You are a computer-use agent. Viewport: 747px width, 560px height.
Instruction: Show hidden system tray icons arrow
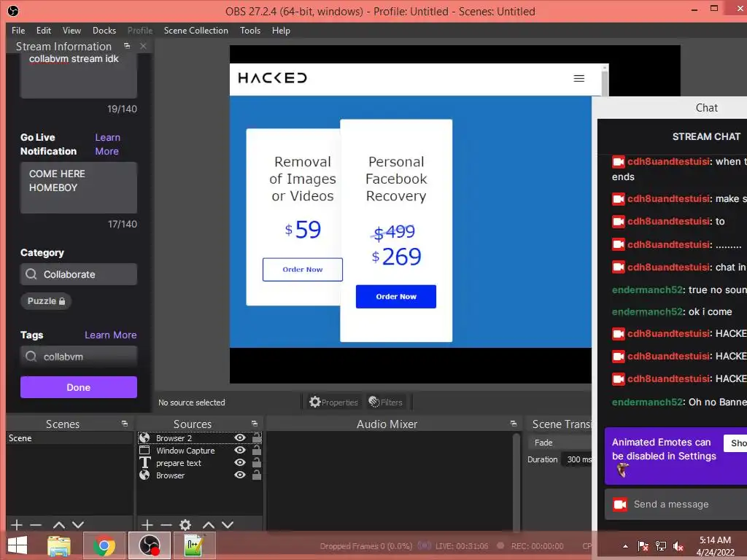coord(625,546)
